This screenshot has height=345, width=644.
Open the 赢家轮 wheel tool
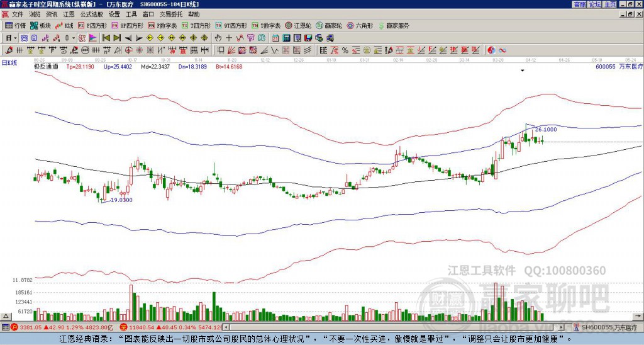329,25
